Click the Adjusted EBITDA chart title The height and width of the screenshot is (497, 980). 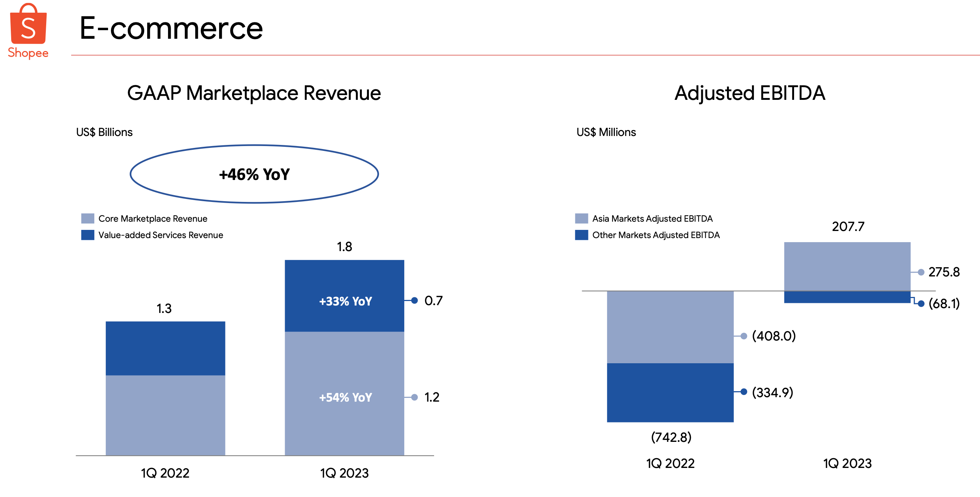coord(749,93)
